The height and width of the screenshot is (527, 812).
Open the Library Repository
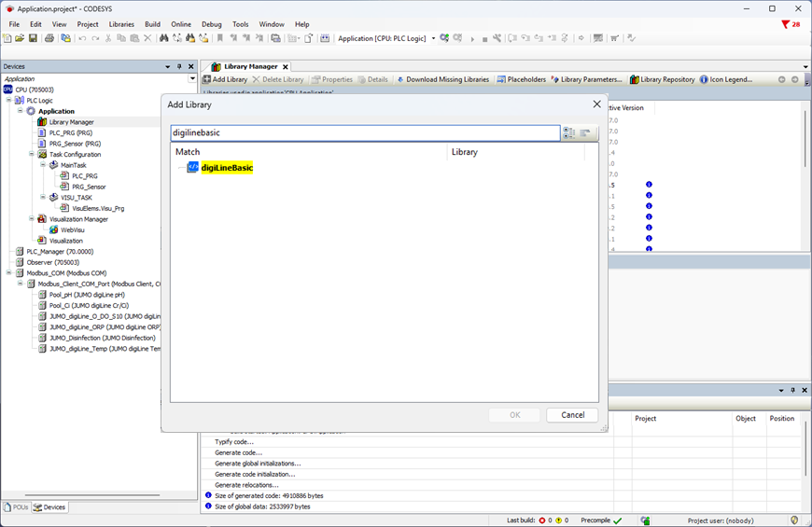tap(663, 79)
